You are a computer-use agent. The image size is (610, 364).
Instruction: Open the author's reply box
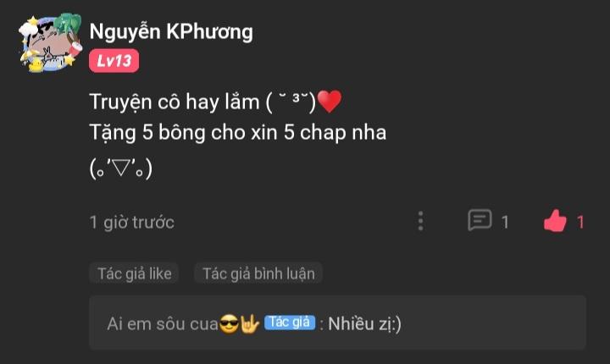click(338, 323)
